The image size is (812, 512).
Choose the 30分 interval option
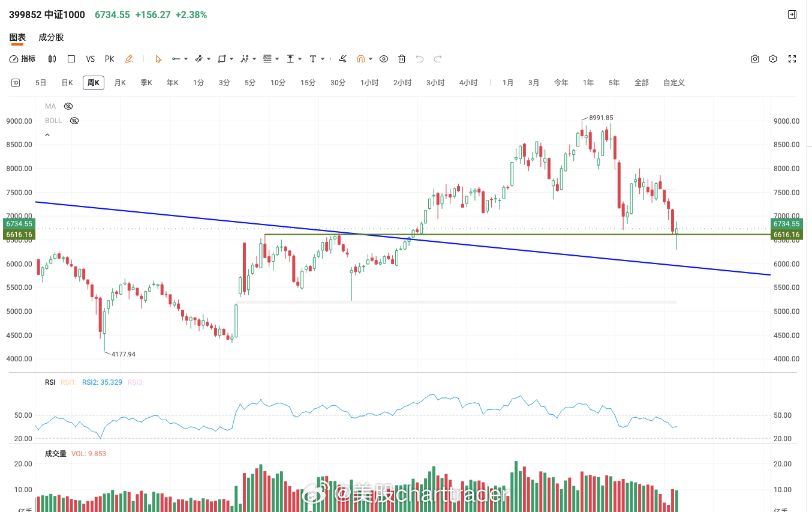point(338,83)
